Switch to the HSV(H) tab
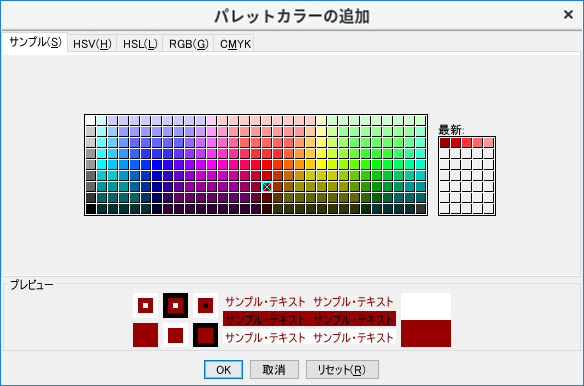 pyautogui.click(x=92, y=44)
